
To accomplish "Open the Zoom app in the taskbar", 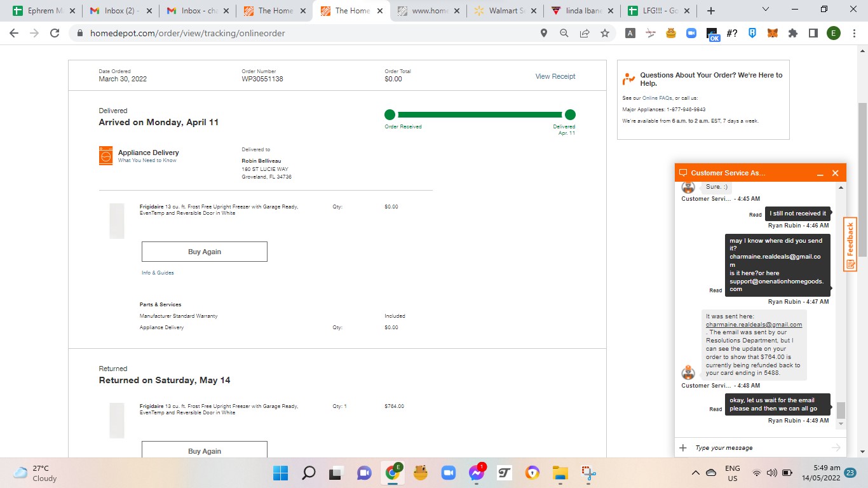I will pyautogui.click(x=449, y=473).
